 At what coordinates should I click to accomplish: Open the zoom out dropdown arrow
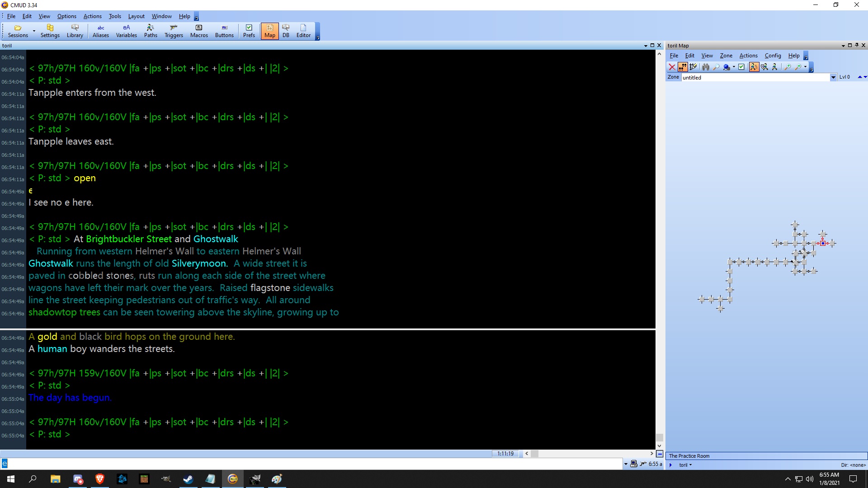805,67
